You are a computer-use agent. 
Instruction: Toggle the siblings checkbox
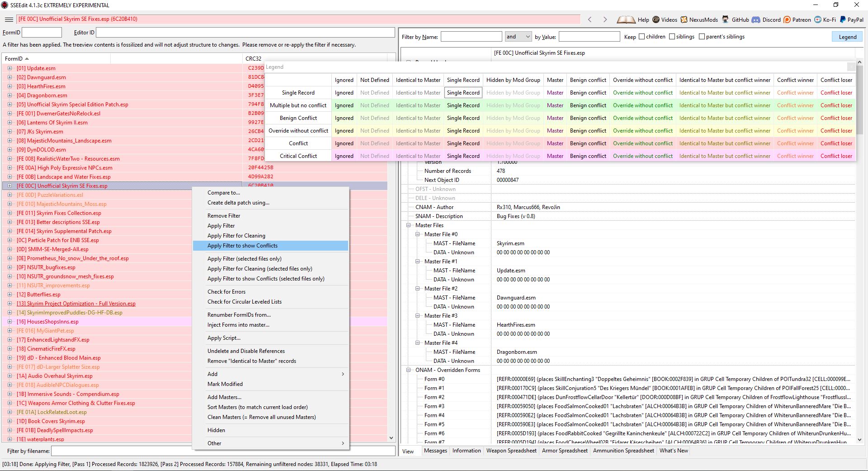672,37
